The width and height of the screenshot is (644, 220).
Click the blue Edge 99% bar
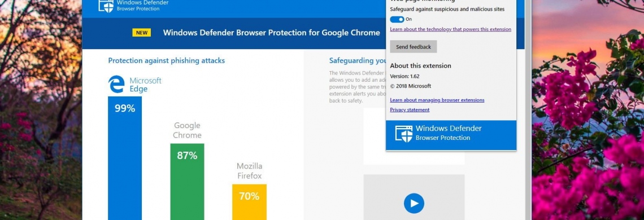(x=125, y=158)
